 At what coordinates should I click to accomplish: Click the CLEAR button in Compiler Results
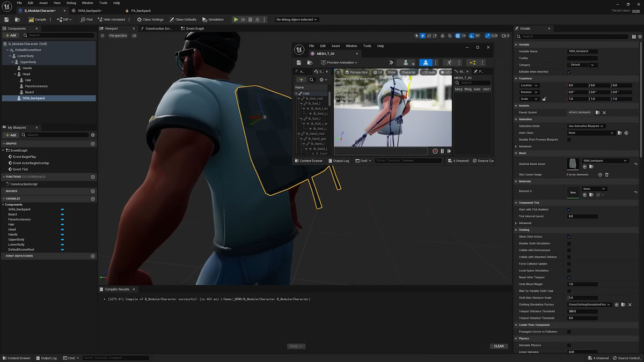point(499,346)
